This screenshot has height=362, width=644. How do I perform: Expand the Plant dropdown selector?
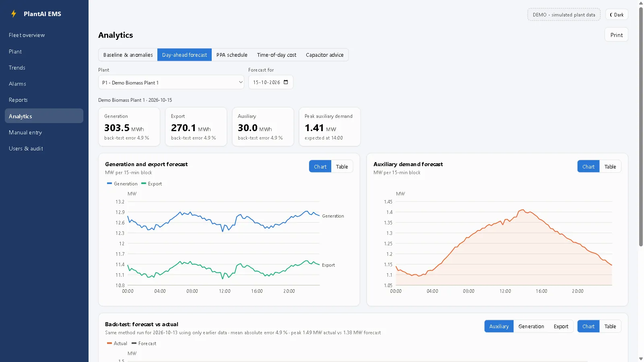tap(171, 82)
